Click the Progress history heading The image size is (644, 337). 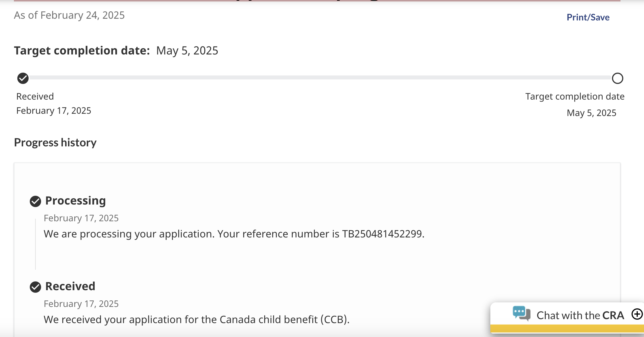pos(55,142)
